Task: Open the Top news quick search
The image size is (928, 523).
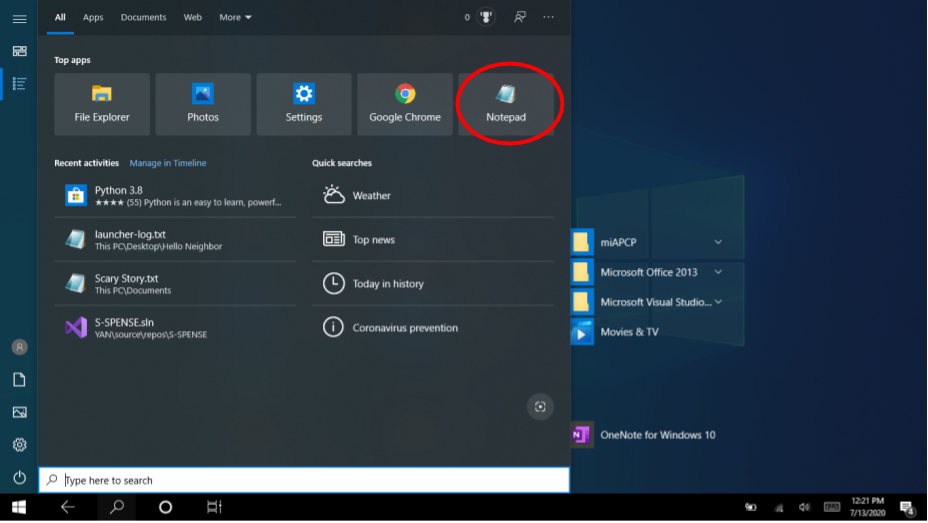Action: [x=433, y=240]
